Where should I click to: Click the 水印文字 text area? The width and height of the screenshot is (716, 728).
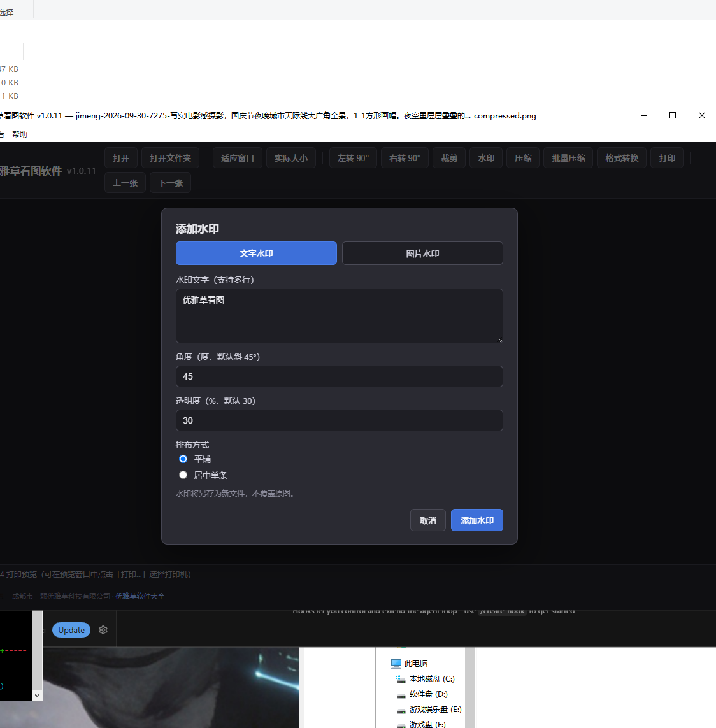point(340,316)
